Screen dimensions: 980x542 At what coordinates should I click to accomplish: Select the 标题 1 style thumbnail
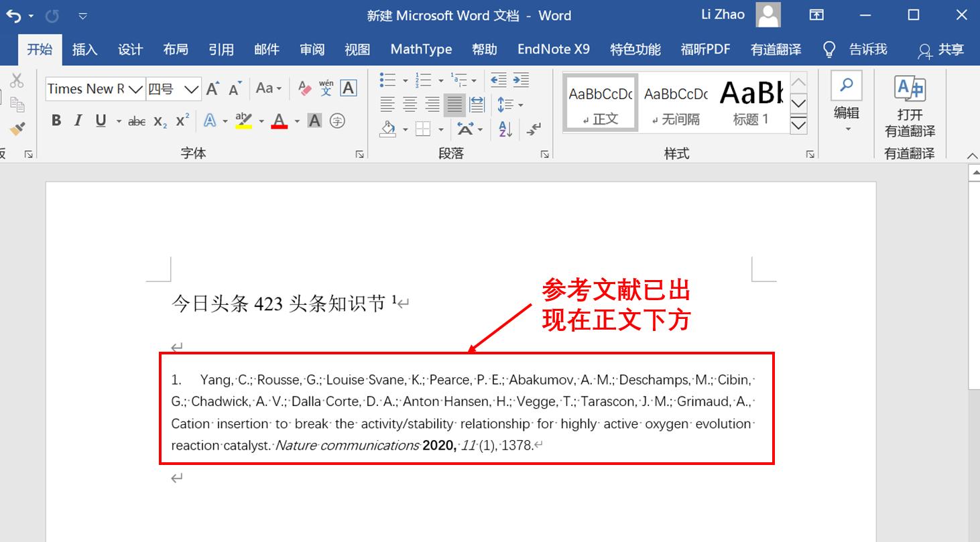click(750, 100)
